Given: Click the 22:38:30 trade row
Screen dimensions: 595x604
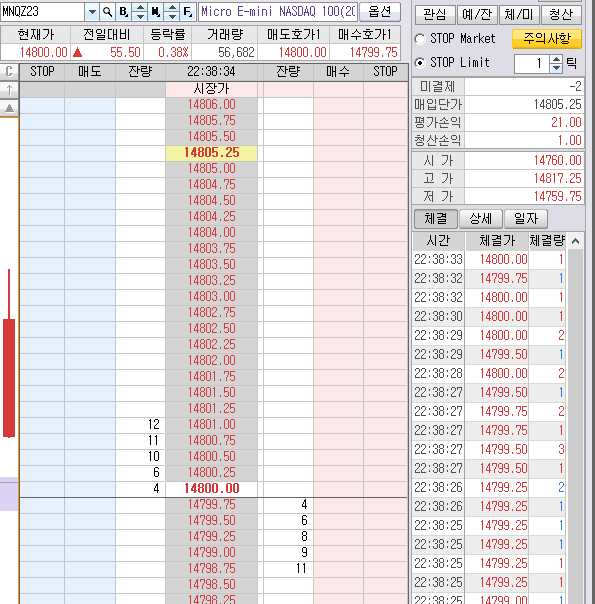Looking at the screenshot, I should 489,316.
